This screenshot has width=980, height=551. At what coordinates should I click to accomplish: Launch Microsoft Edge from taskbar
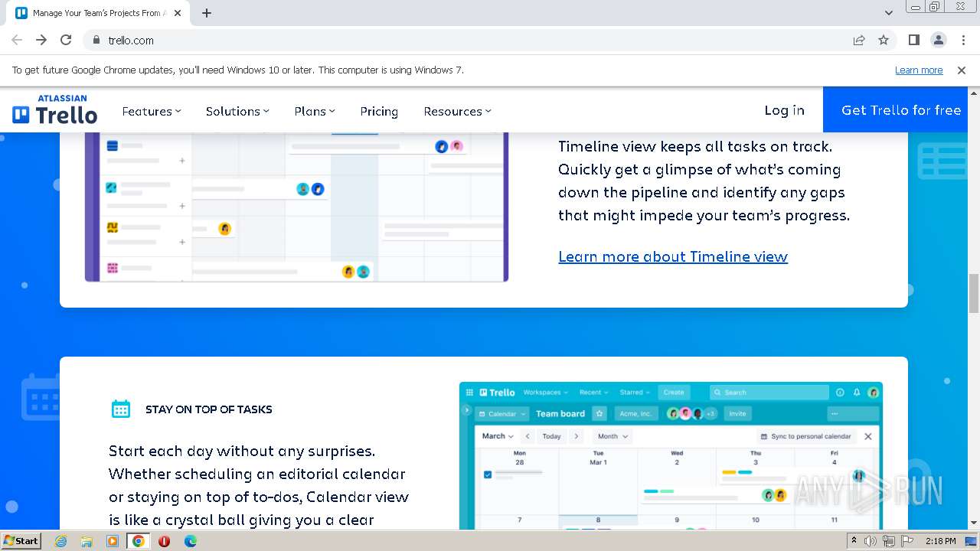click(190, 541)
